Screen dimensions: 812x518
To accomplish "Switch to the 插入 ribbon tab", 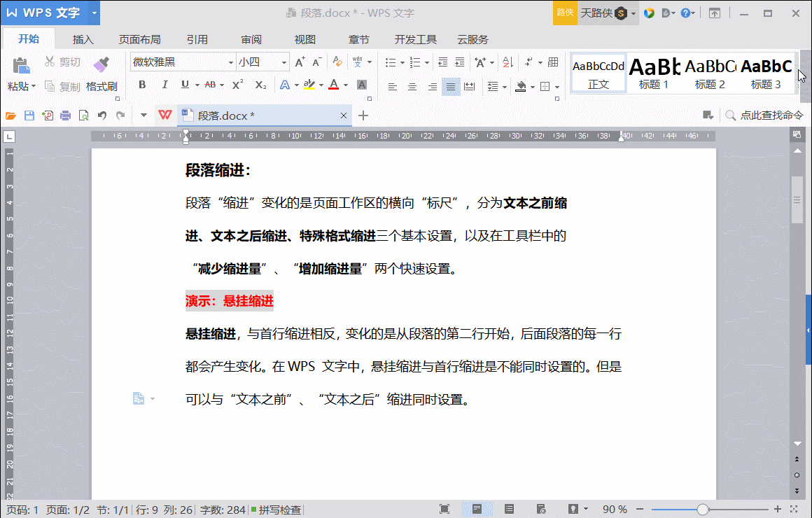I will pos(83,39).
